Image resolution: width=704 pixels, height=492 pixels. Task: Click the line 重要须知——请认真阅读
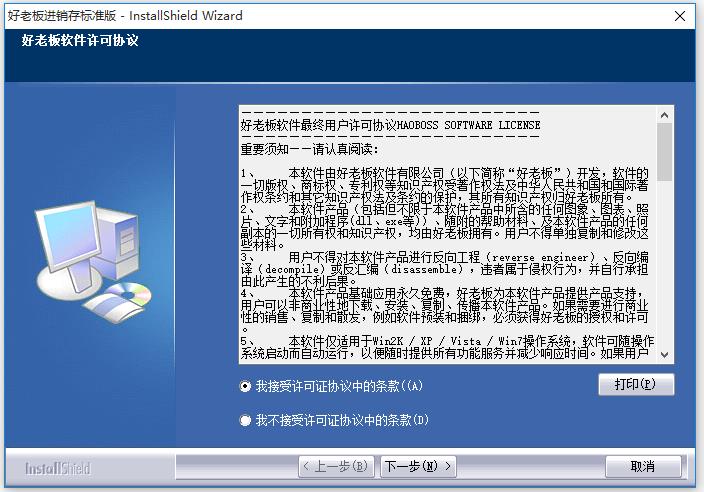[x=309, y=149]
